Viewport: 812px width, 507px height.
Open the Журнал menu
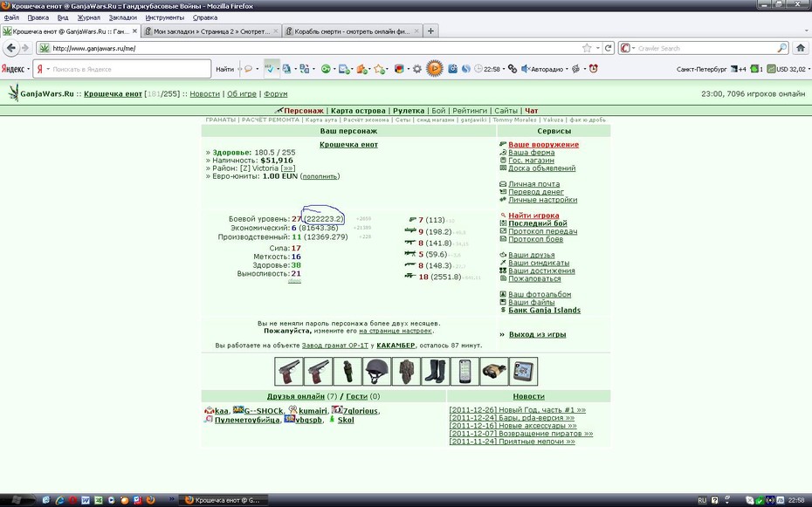88,17
